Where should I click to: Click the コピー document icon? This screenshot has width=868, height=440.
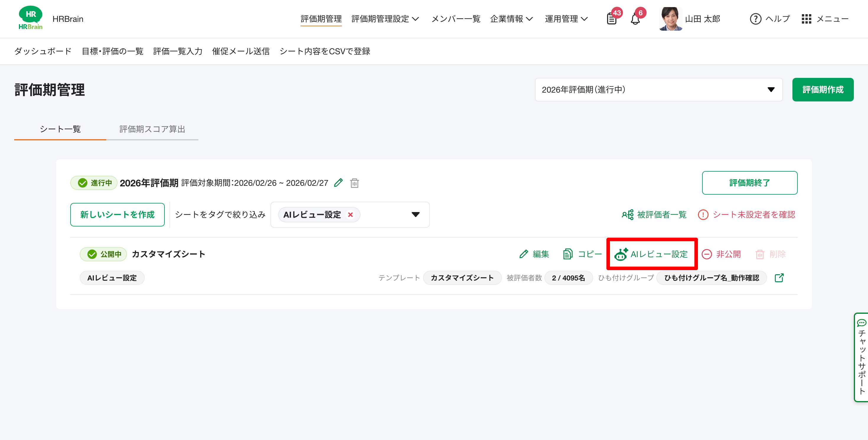(x=568, y=254)
